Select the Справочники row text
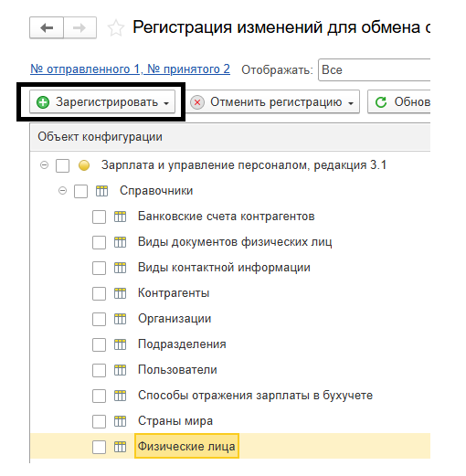This screenshot has height=476, width=466. [156, 191]
